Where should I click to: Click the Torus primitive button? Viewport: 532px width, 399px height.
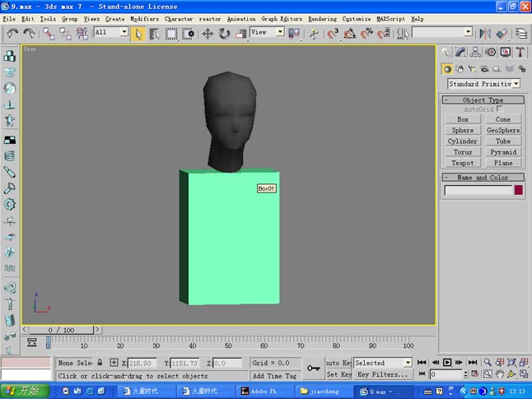coord(463,152)
